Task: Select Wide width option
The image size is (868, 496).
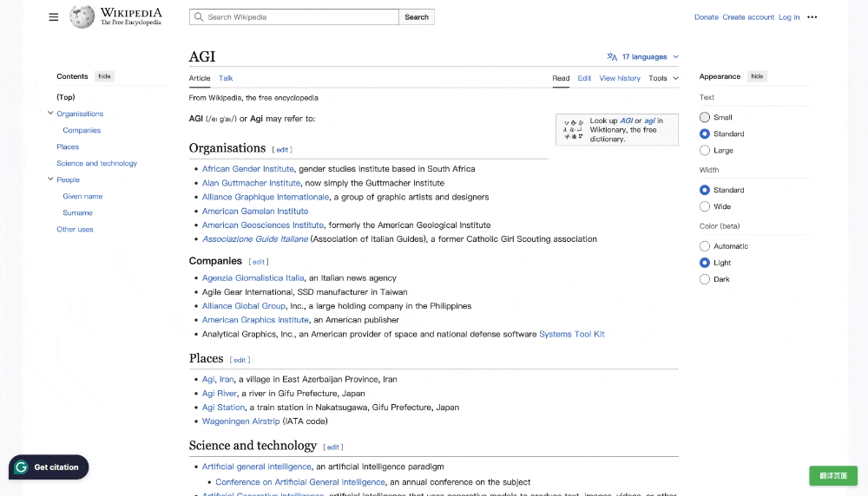Action: point(704,206)
